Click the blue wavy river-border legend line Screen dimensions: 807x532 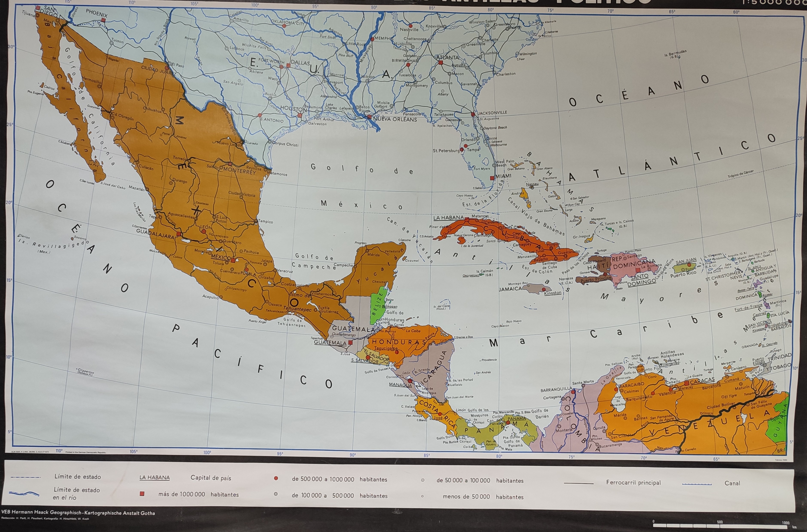(24, 494)
